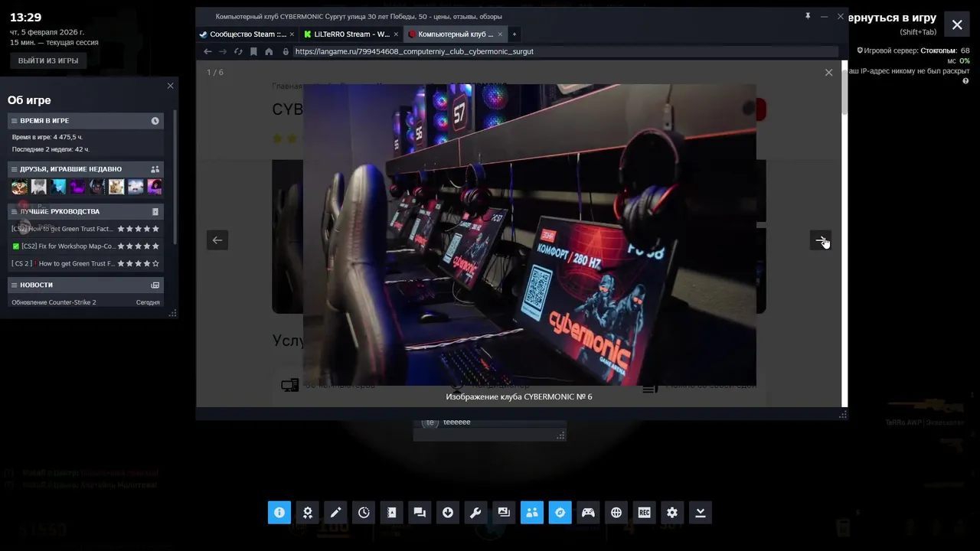Open a new browser tab with plus
The height and width of the screenshot is (551, 980).
pyautogui.click(x=514, y=34)
